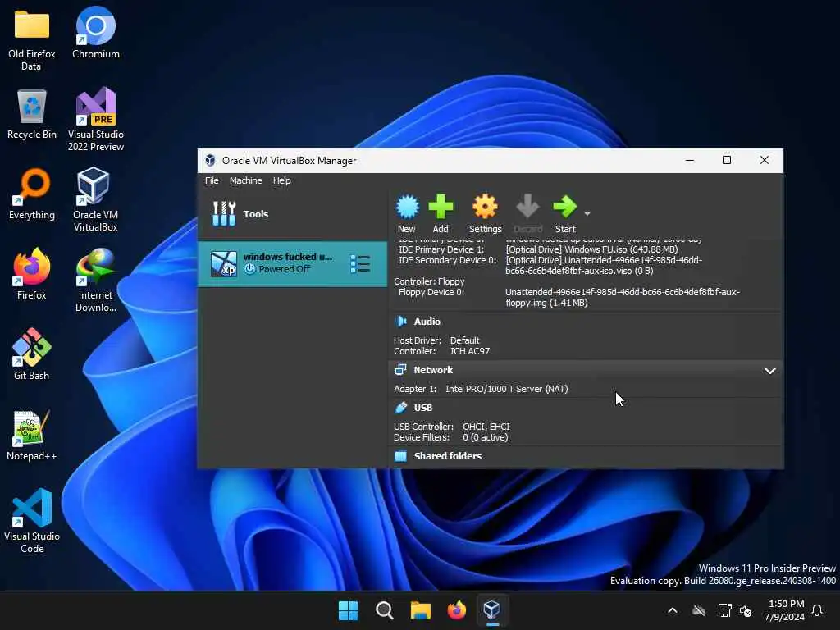Collapse the Network section chevron

[769, 371]
